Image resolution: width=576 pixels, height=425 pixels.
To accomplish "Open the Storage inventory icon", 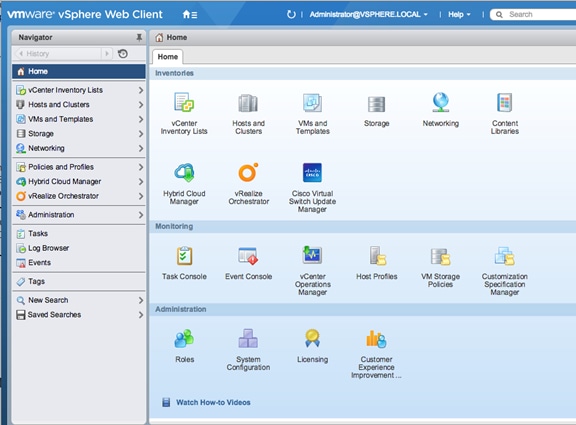I will 377,104.
